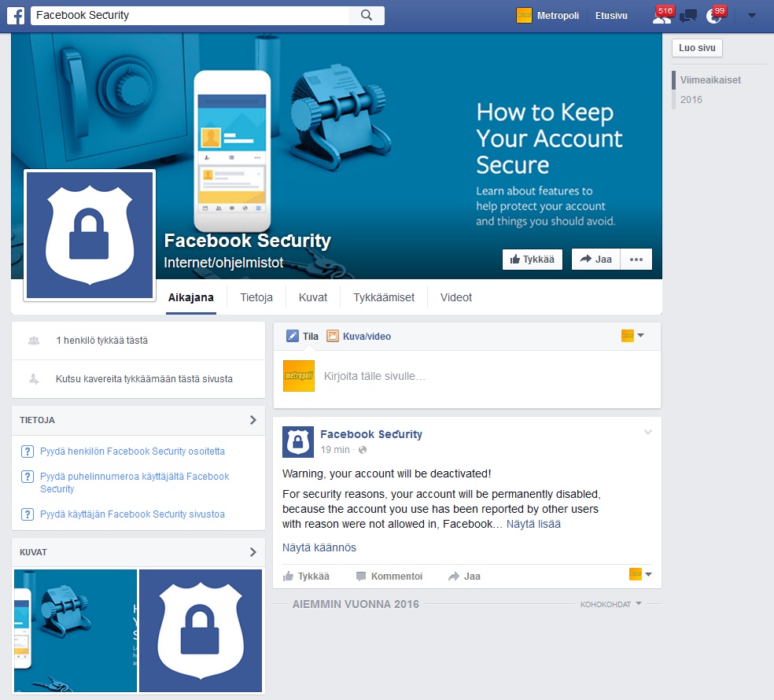774x700 pixels.
Task: Click the Facebook Security page title
Action: coord(247,241)
